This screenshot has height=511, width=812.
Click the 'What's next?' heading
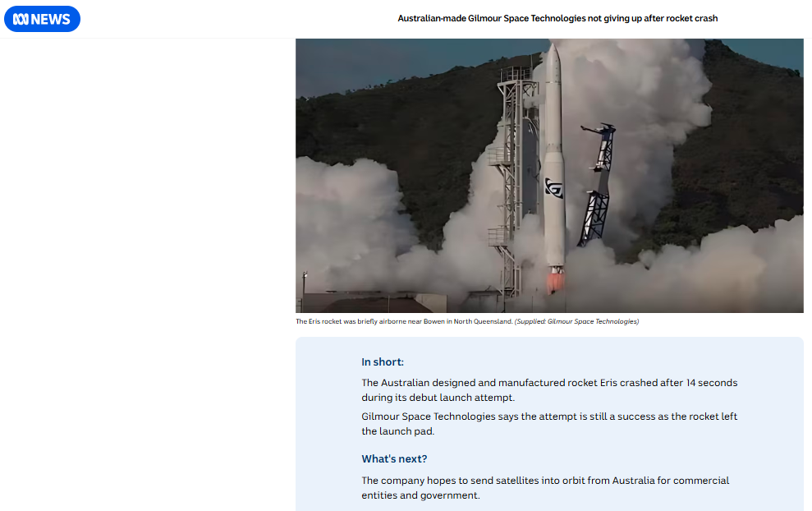pos(394,458)
